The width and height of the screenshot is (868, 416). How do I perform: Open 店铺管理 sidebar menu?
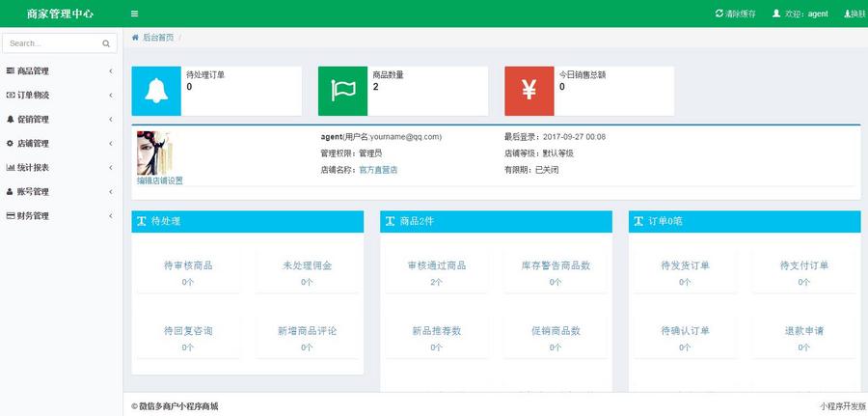(61, 144)
